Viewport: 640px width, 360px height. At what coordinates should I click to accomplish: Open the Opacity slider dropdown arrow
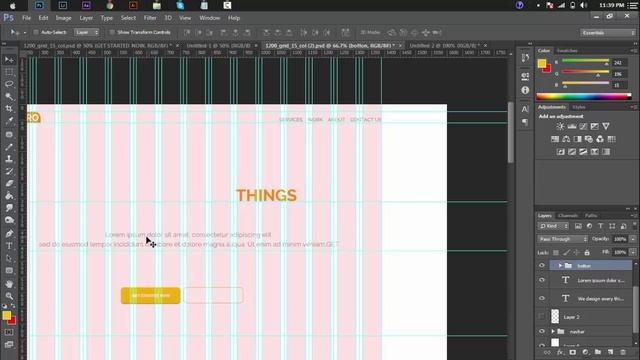click(x=633, y=239)
